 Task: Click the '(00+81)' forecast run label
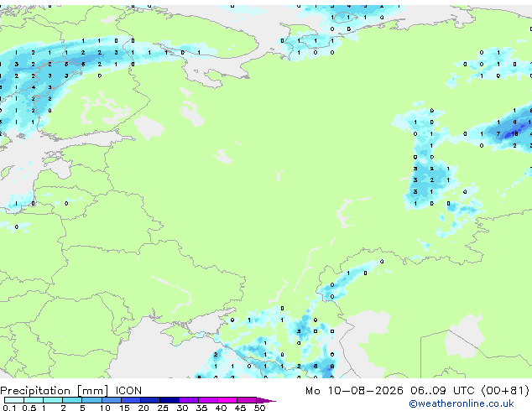click(505, 391)
